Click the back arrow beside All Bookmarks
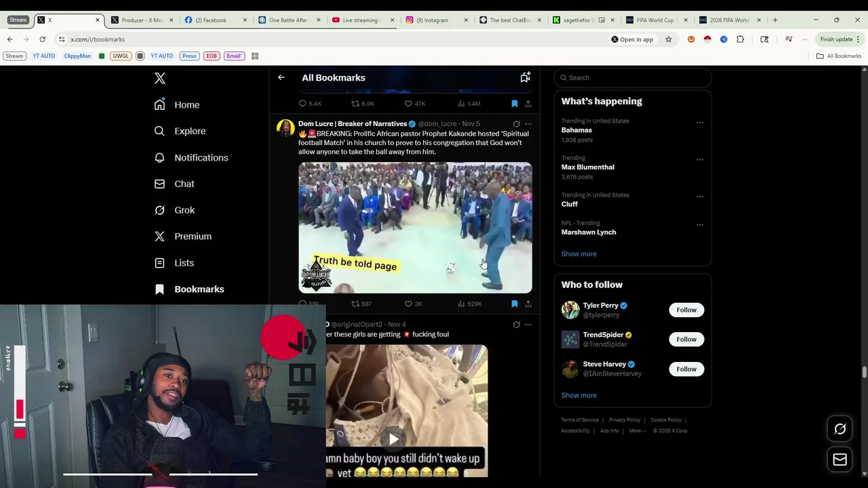 (281, 77)
